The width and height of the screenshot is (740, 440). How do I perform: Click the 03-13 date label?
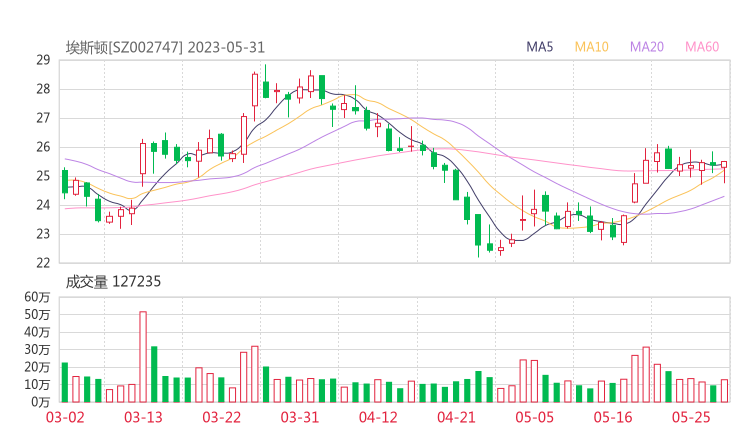pos(143,417)
